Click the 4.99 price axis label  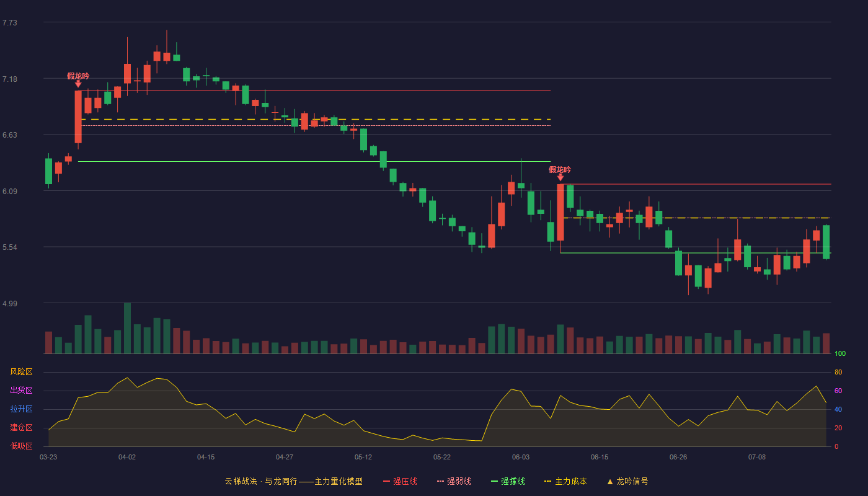10,304
